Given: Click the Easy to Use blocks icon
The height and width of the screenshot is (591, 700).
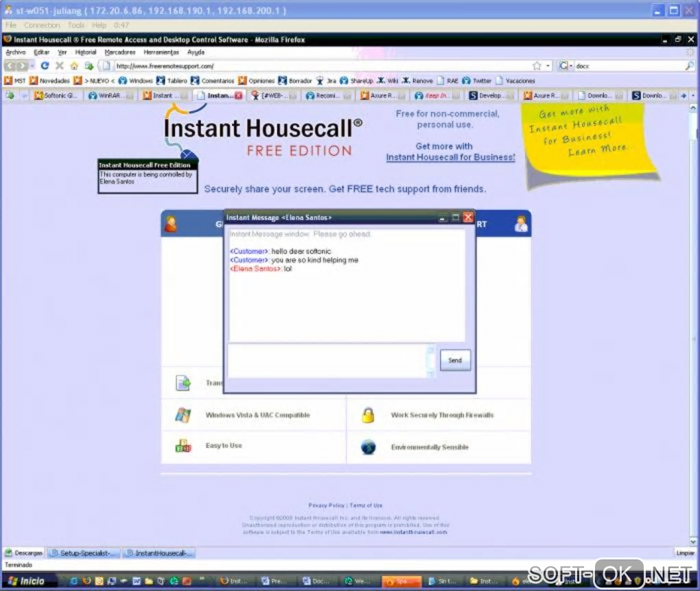Looking at the screenshot, I should point(183,446).
